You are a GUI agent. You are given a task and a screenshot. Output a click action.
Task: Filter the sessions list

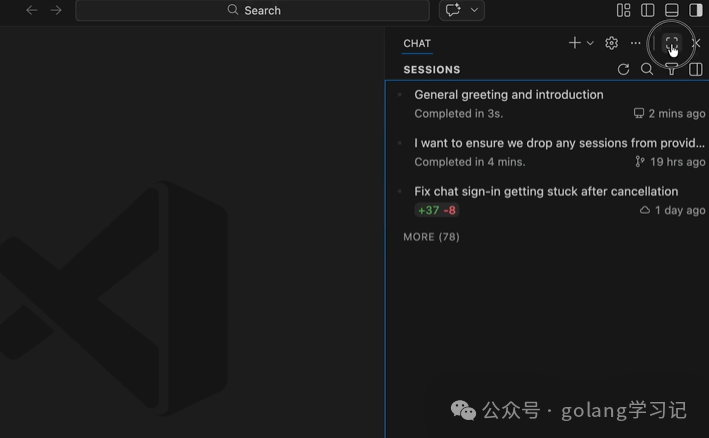coord(671,69)
